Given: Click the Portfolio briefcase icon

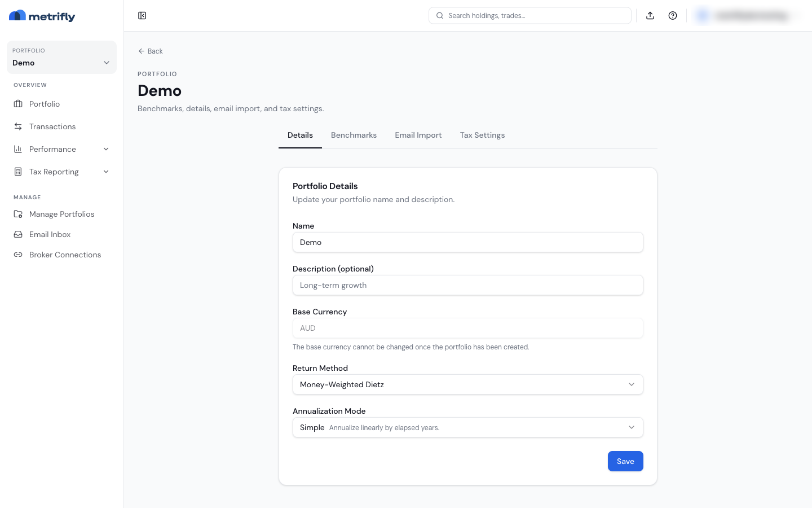Looking at the screenshot, I should pos(18,104).
